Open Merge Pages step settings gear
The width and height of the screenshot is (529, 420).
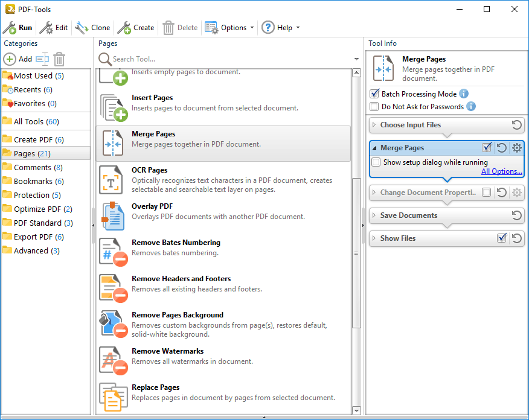[x=516, y=148]
